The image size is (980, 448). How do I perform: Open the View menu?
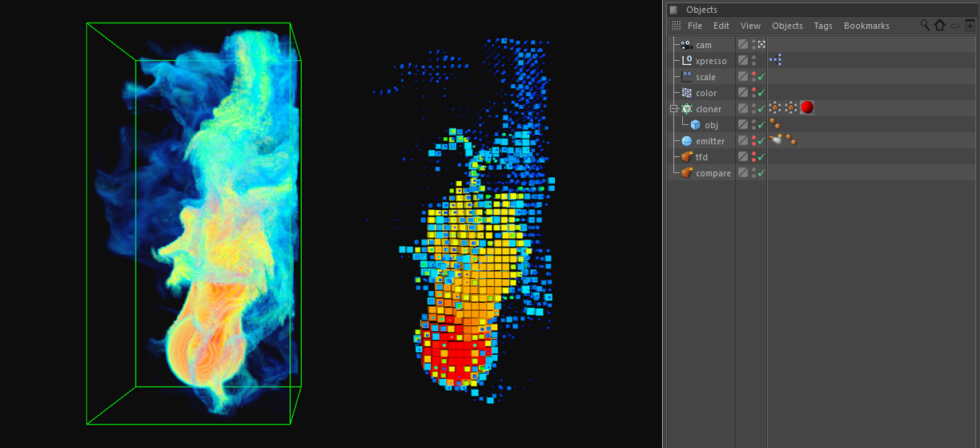[x=750, y=26]
